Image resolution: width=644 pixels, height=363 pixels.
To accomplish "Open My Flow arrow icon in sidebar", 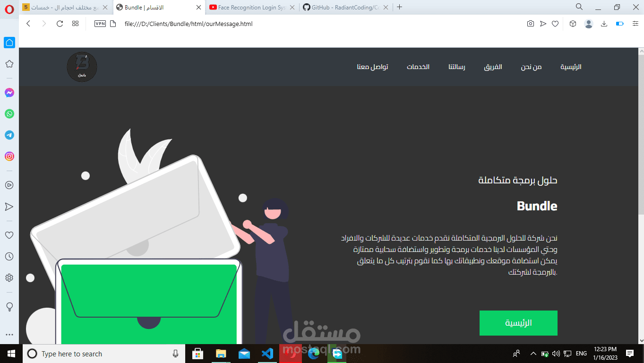I will (9, 207).
